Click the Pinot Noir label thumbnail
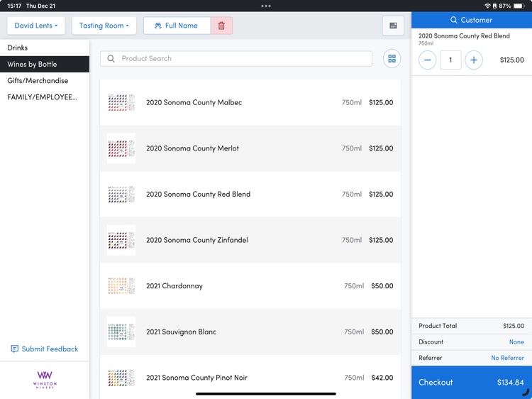 pyautogui.click(x=121, y=378)
